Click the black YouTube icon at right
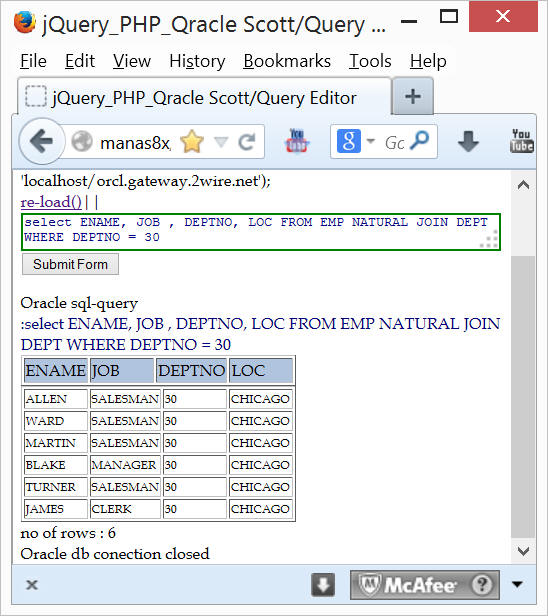This screenshot has width=548, height=616. coord(522,141)
